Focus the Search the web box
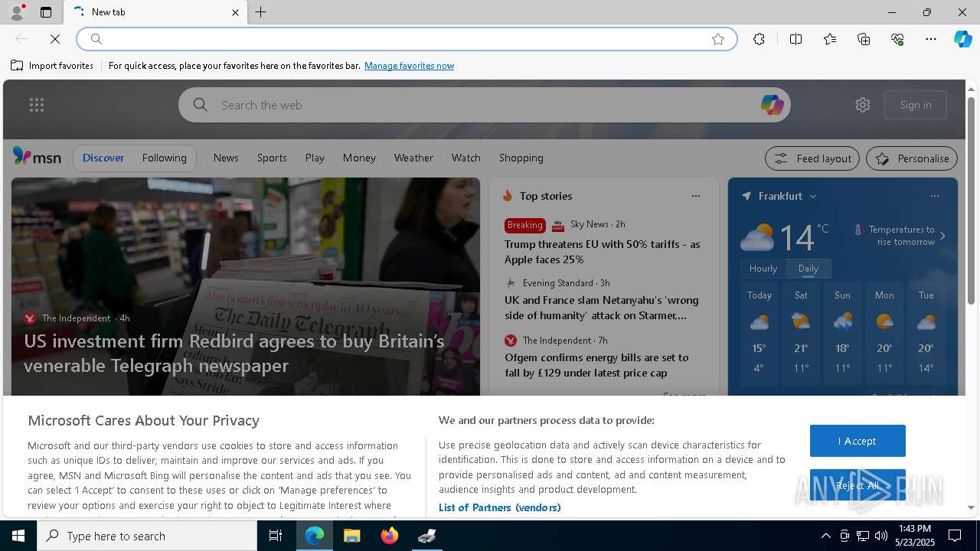The height and width of the screenshot is (551, 980). 484,105
